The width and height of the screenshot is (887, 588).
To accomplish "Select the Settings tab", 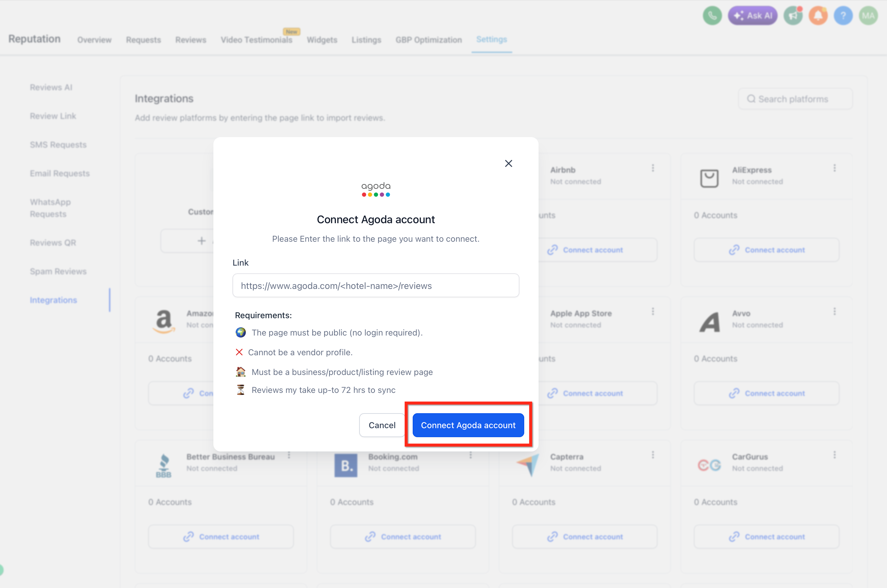I will pos(492,39).
